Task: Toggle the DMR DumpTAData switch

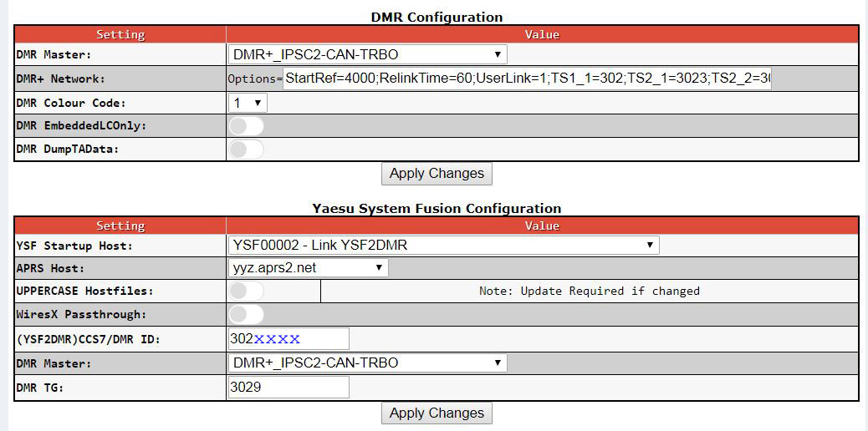Action: tap(247, 150)
